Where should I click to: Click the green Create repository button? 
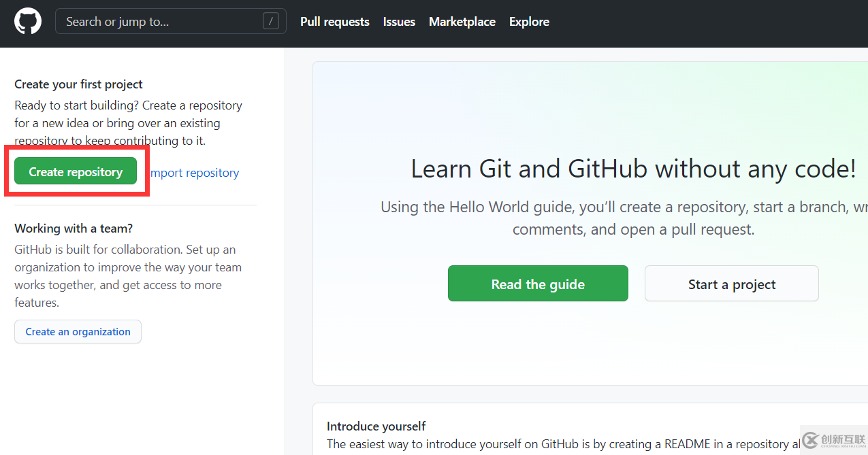pyautogui.click(x=76, y=172)
